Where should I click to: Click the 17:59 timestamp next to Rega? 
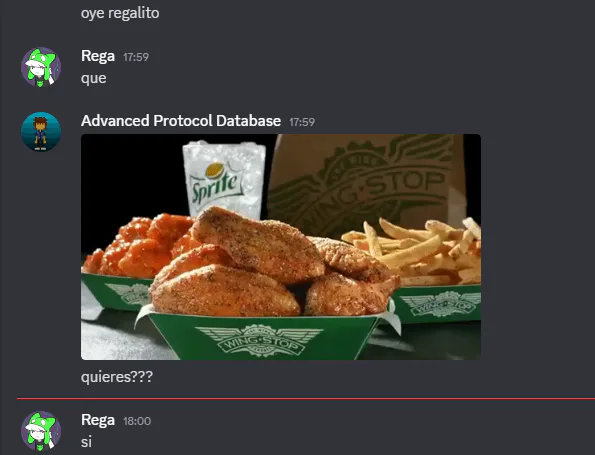(136, 57)
